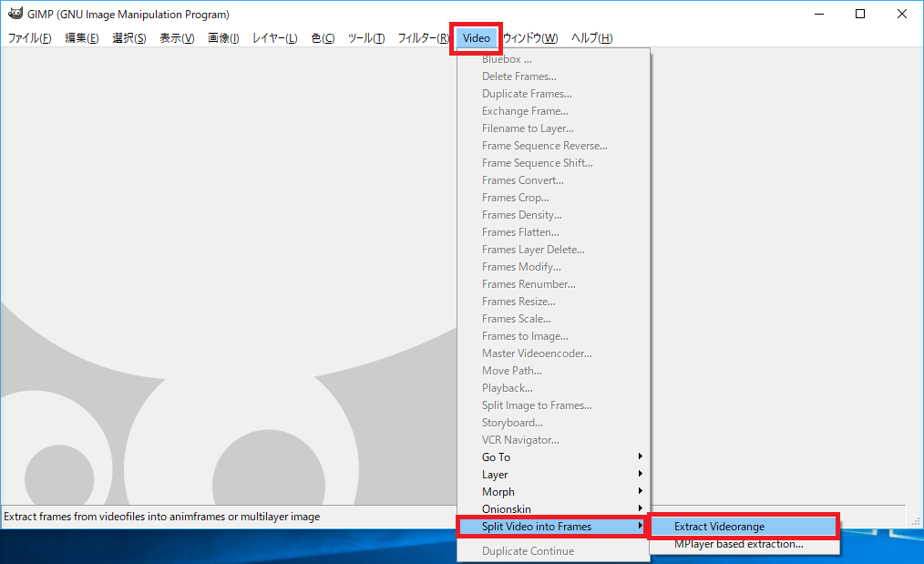Close the GIMP window
The height and width of the screenshot is (564, 924).
pos(901,15)
